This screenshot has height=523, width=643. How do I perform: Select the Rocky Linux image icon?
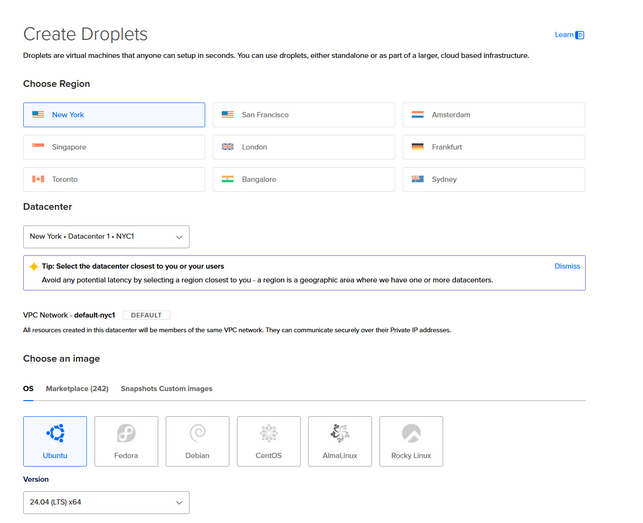click(411, 434)
